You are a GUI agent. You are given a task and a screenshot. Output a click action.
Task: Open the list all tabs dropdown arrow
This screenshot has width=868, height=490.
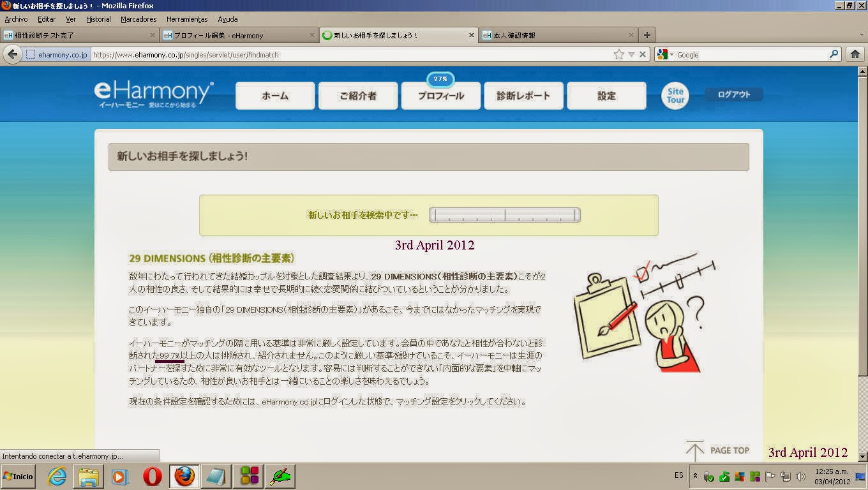click(862, 35)
